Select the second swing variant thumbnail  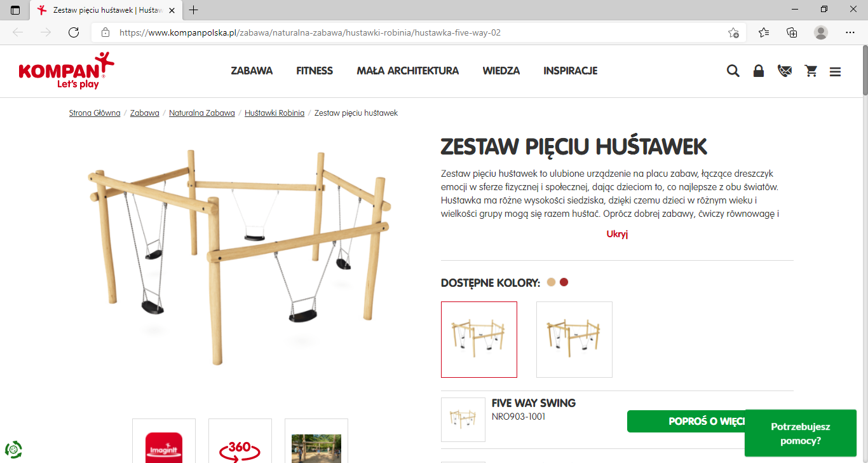coord(574,340)
